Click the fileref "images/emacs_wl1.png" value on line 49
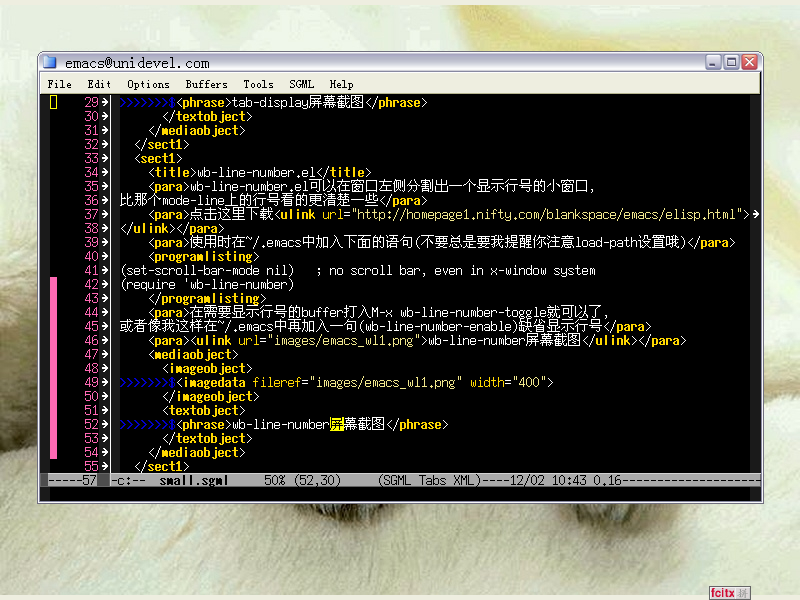Screen dimensions: 800x600 tap(386, 383)
